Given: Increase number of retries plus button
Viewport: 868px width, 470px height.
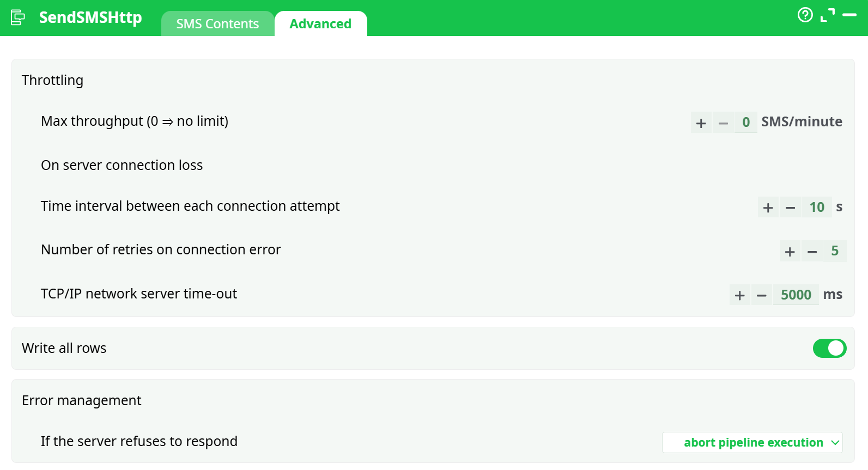Looking at the screenshot, I should (790, 252).
